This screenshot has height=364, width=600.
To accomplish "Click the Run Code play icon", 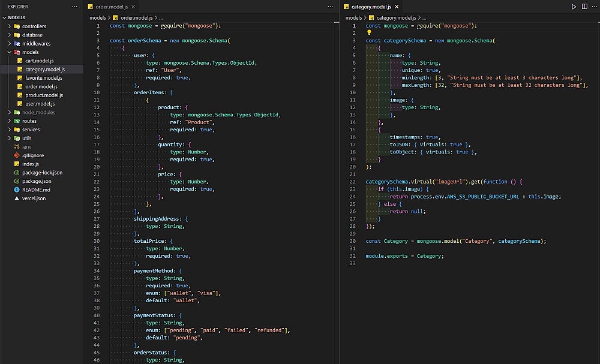I will pos(574,7).
